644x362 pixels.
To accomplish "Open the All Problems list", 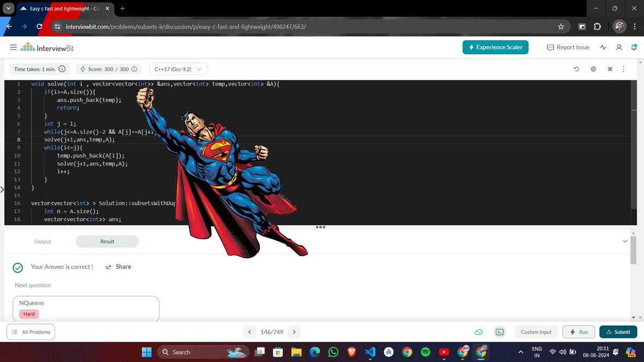I will tap(31, 332).
